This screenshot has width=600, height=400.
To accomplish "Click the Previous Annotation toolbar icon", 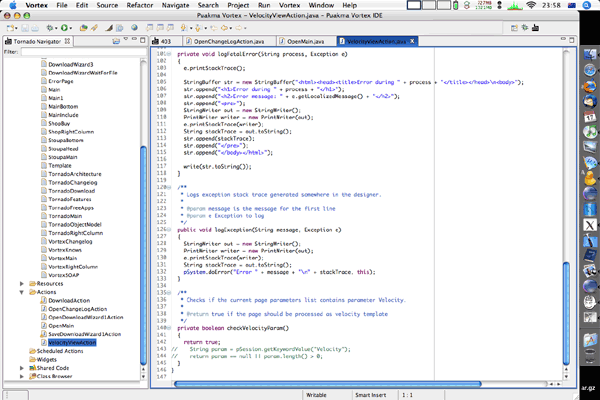I will click(198, 28).
